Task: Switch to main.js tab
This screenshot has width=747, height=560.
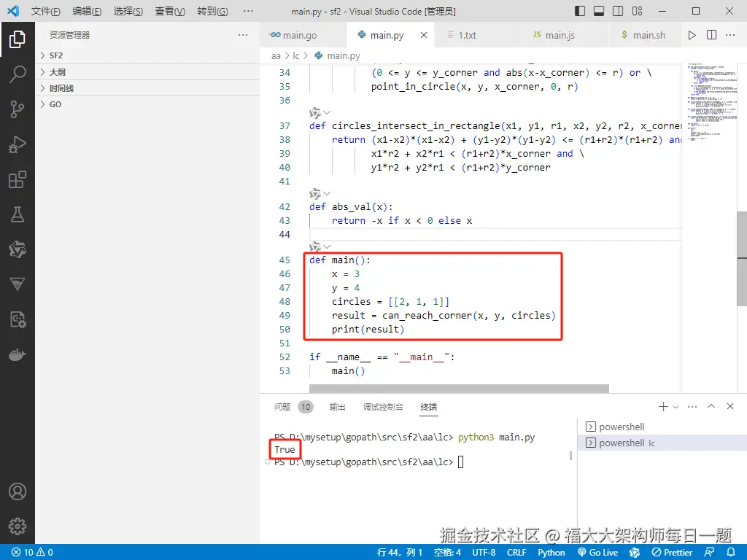Action: point(566,35)
